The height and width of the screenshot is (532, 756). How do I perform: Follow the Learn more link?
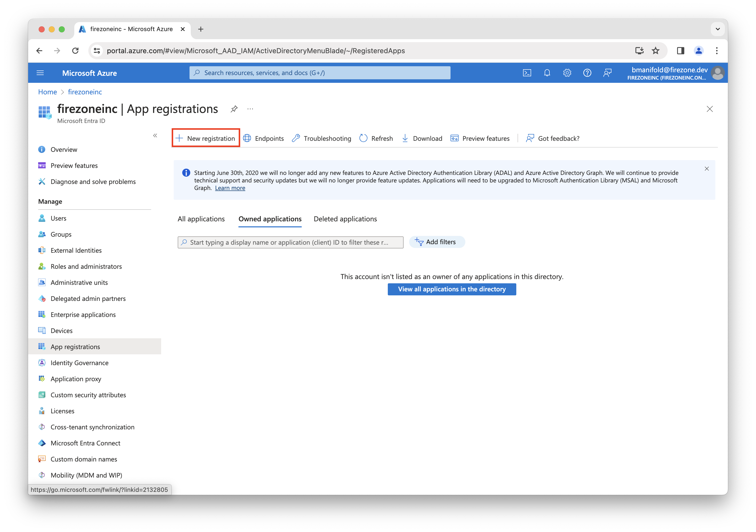[x=230, y=188]
